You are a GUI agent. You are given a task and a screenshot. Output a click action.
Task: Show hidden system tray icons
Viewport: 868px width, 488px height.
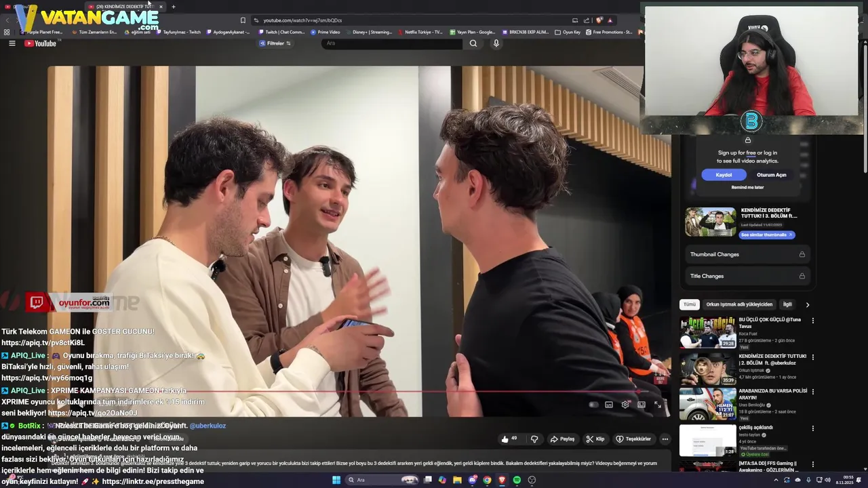[x=776, y=480]
